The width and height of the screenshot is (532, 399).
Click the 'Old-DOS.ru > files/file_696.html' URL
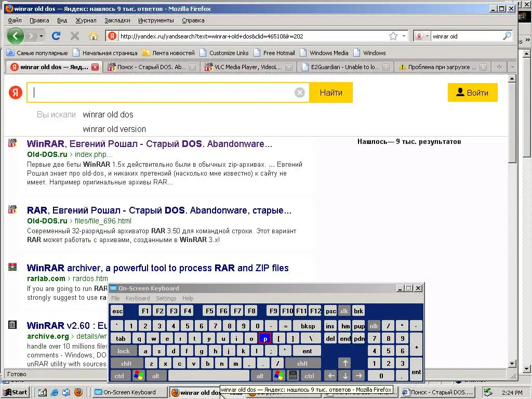pyautogui.click(x=79, y=221)
